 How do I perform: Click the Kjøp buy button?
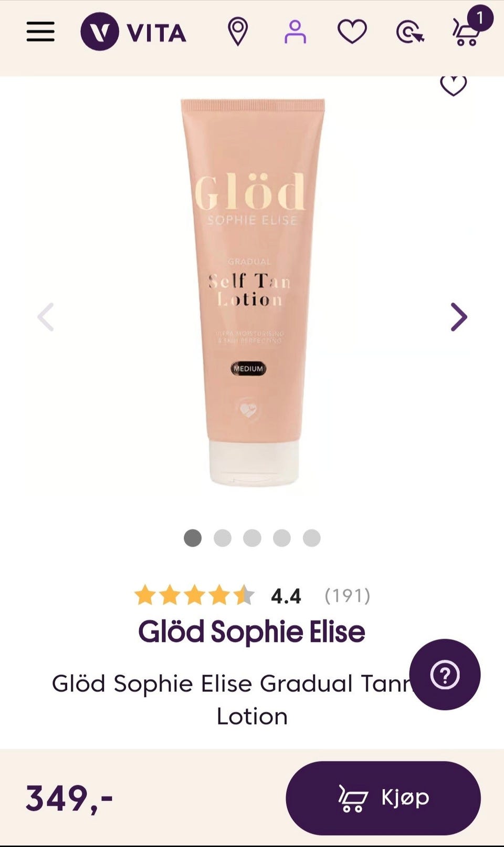click(x=383, y=798)
